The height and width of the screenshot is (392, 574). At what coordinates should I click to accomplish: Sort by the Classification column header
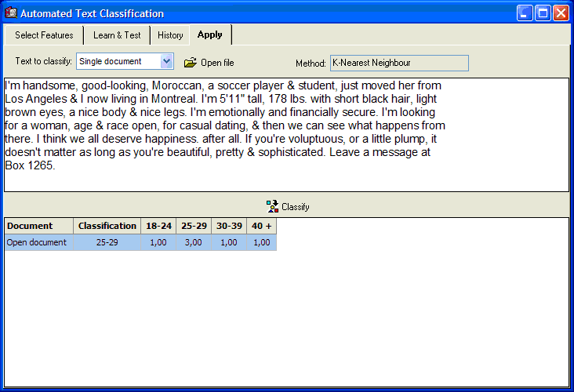107,226
